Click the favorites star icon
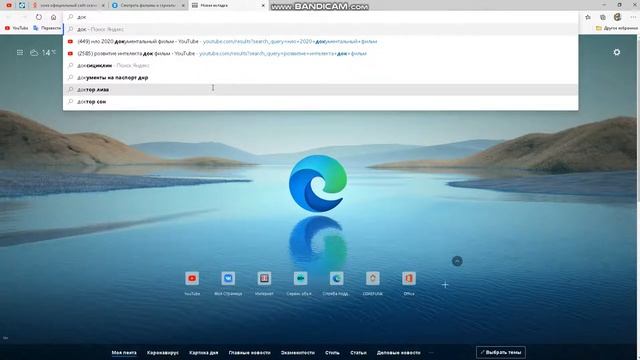 [588, 17]
